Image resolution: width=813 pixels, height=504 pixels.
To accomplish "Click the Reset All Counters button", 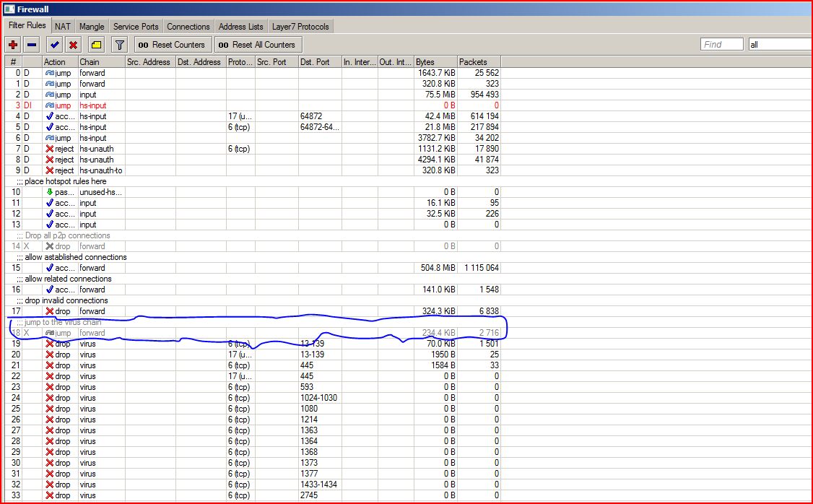I will point(258,45).
